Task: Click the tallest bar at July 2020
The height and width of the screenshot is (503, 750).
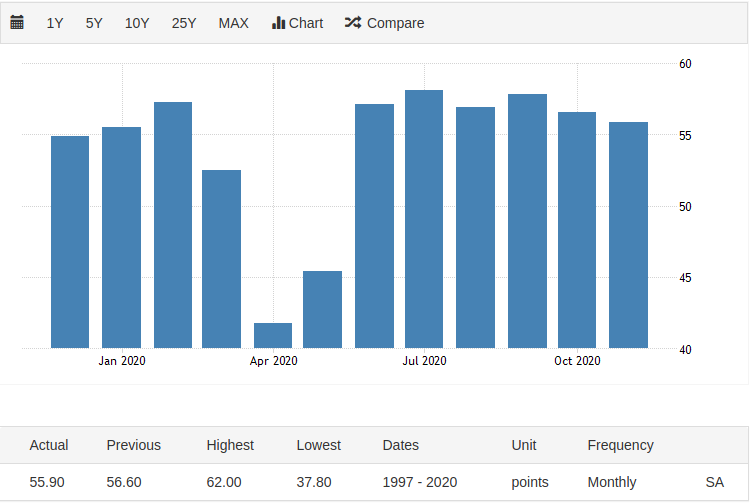Action: coord(424,219)
